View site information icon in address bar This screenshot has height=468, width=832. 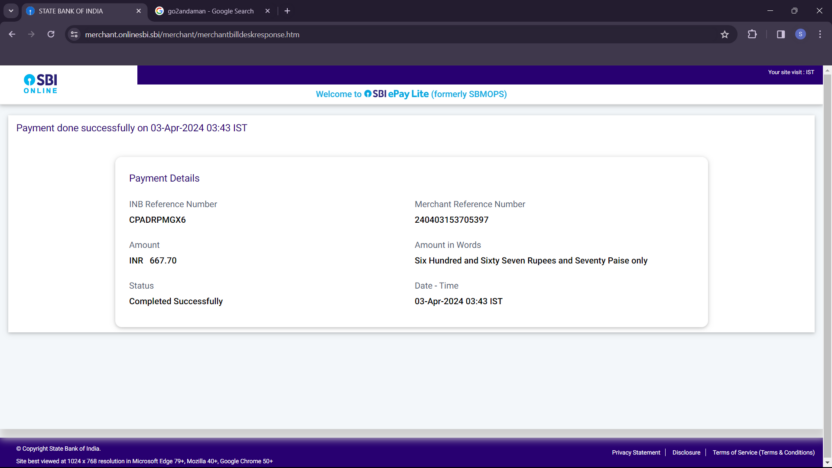coord(74,34)
